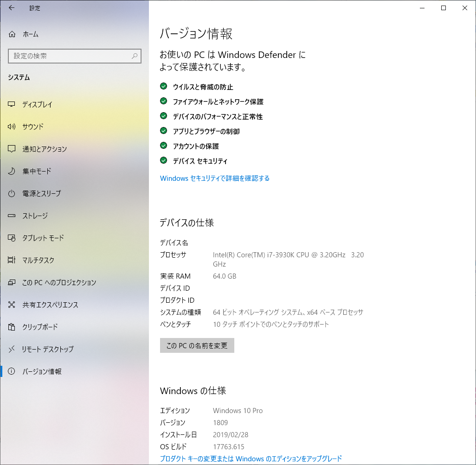Select マルチタスク in sidebar
The image size is (476, 465).
click(74, 260)
